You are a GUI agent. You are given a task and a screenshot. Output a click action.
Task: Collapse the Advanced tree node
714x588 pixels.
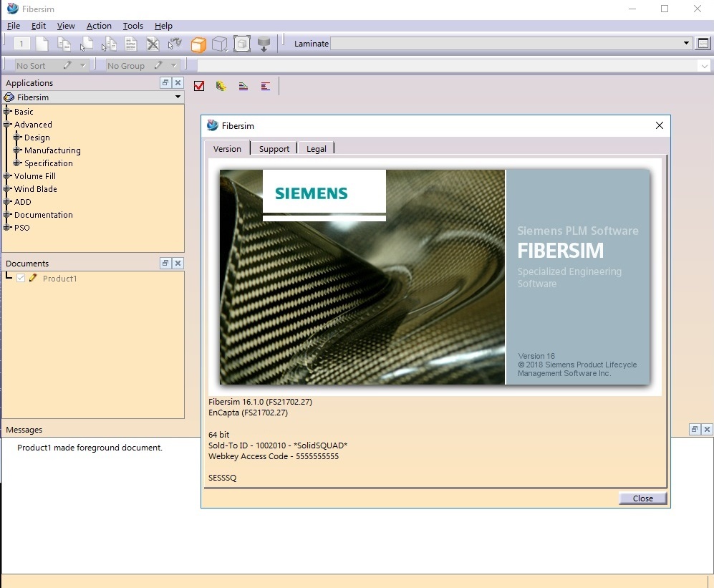[7, 125]
